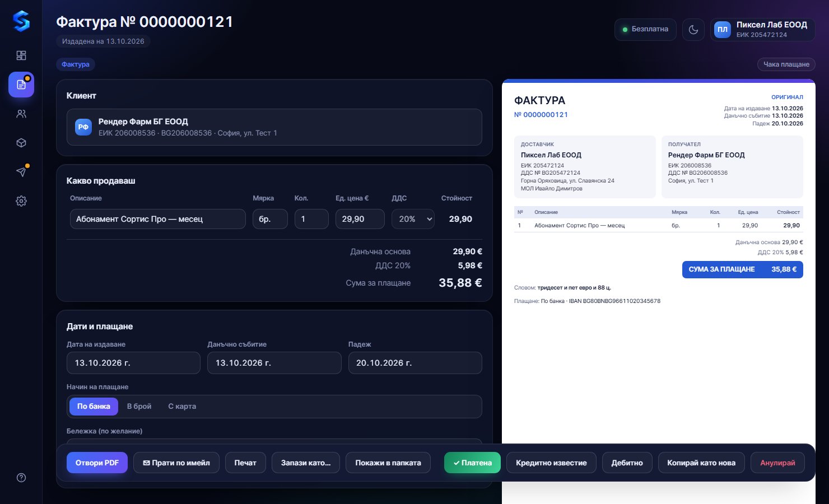Select payment method В брой
Viewport: 829px width, 504px height.
click(x=139, y=407)
